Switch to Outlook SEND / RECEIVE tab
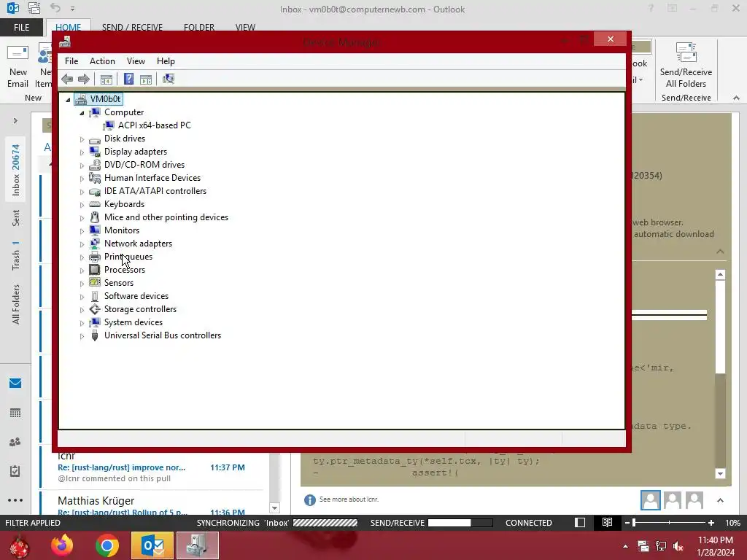Image resolution: width=747 pixels, height=560 pixels. click(132, 28)
